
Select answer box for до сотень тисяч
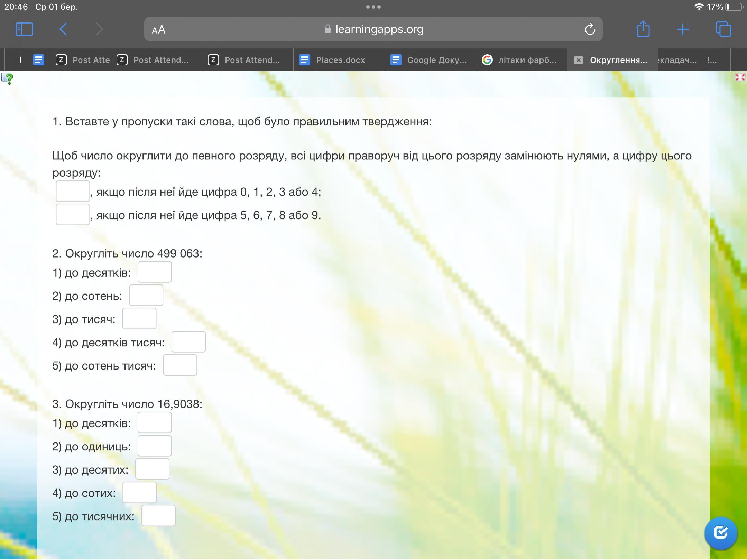(180, 365)
